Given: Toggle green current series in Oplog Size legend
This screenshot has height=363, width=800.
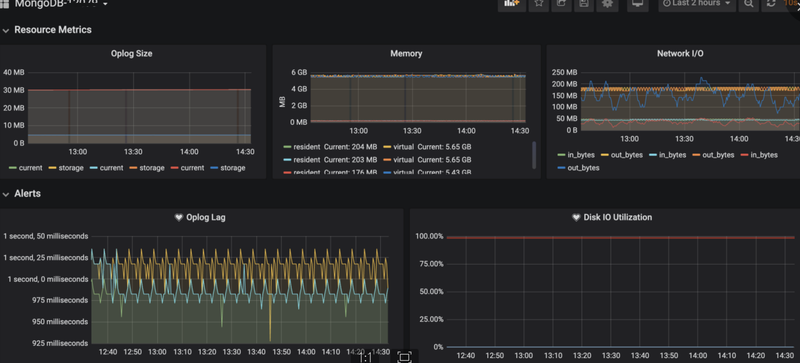Looking at the screenshot, I should tap(26, 168).
